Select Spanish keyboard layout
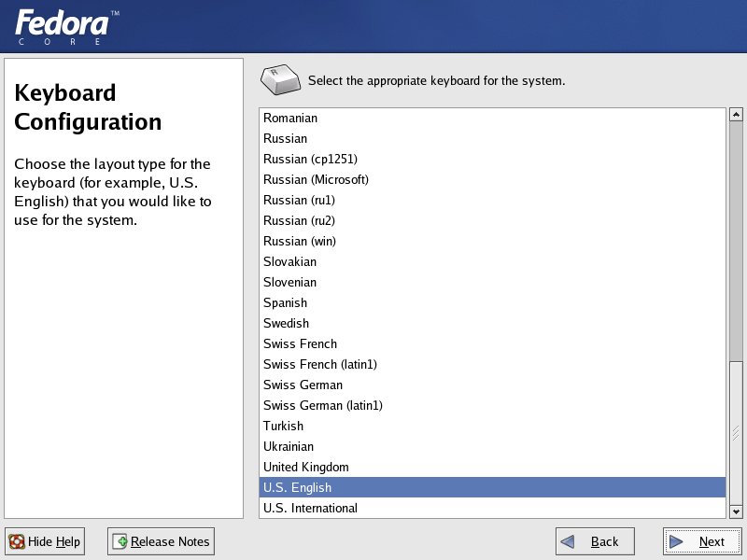 tap(285, 302)
